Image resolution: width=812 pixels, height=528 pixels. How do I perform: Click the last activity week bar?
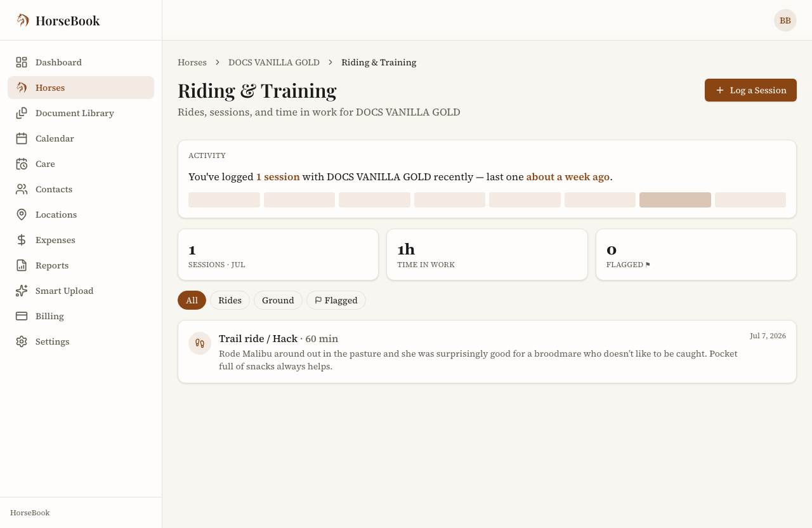click(x=750, y=200)
